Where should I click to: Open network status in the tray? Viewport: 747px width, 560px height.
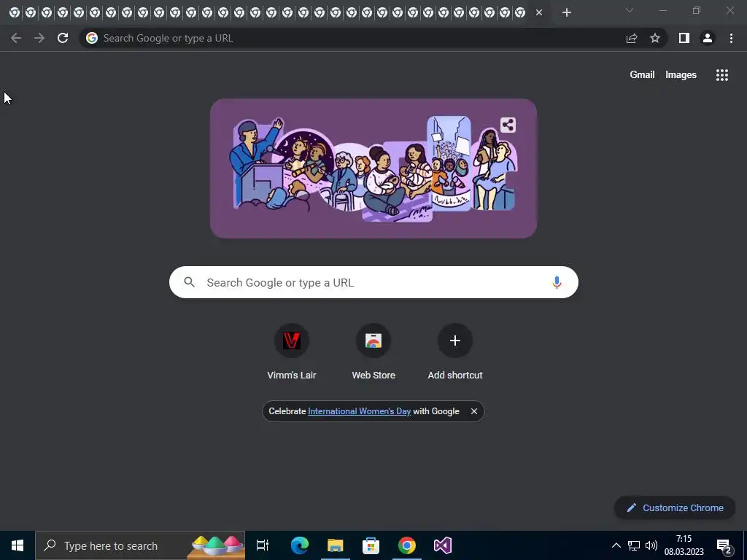[x=634, y=545]
